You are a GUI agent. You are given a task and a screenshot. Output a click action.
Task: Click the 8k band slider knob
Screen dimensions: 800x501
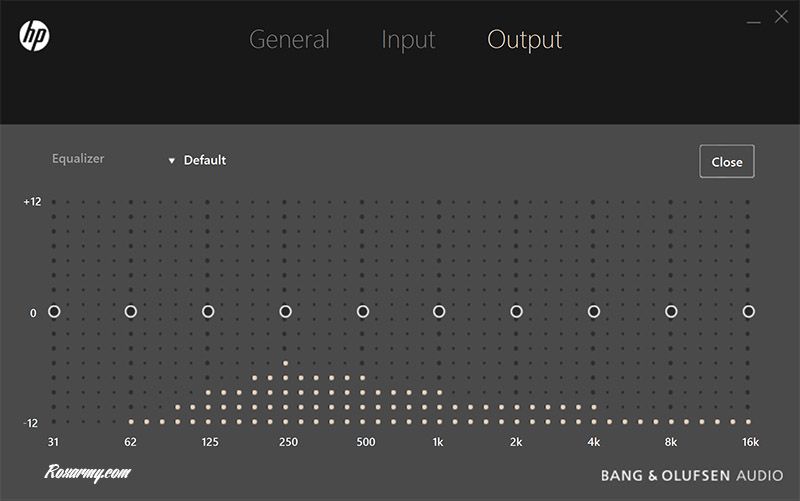point(671,312)
